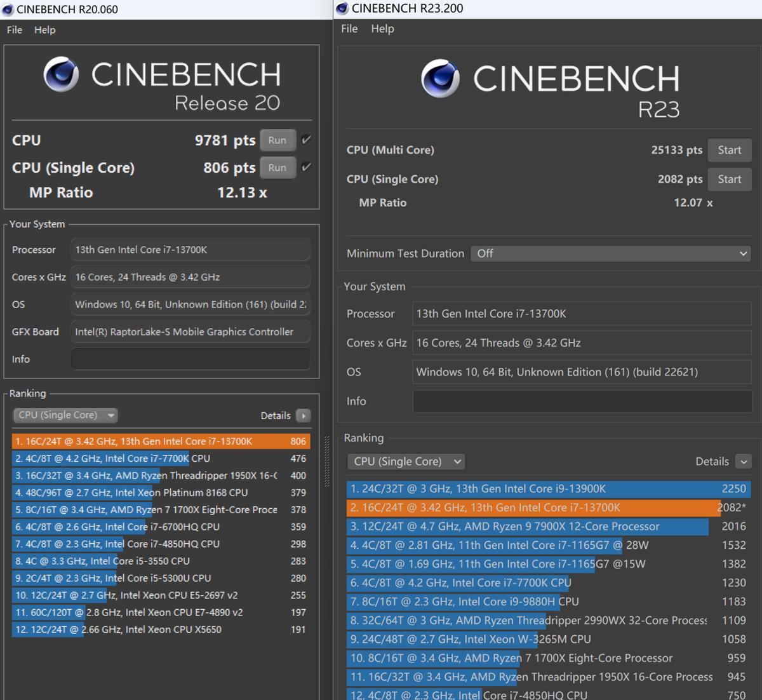The height and width of the screenshot is (700, 762).
Task: Run the R20 CPU (Single Core) test
Action: pos(277,168)
